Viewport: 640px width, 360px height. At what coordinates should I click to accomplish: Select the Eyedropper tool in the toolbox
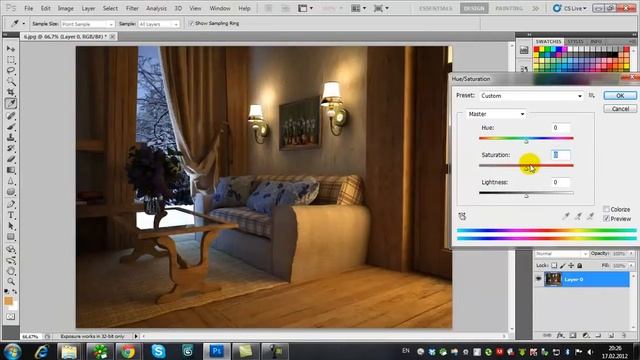click(11, 103)
